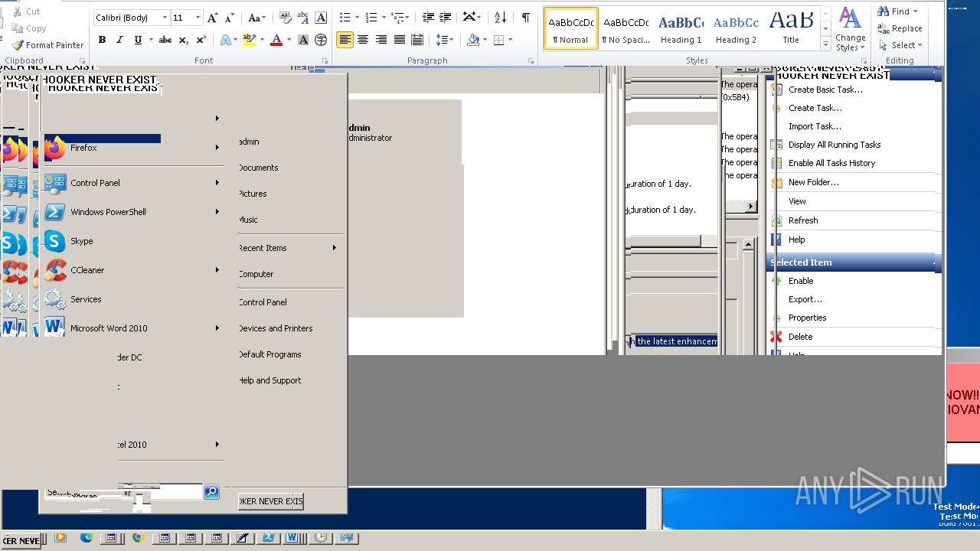This screenshot has width=980, height=551.
Task: Click the Find binoculars icon
Action: point(883,11)
